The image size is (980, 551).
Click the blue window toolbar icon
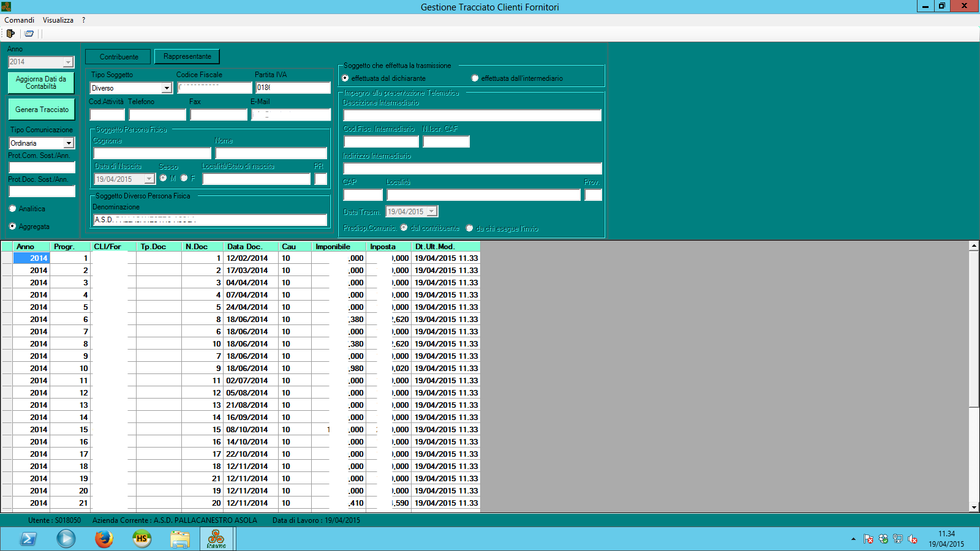tap(29, 34)
